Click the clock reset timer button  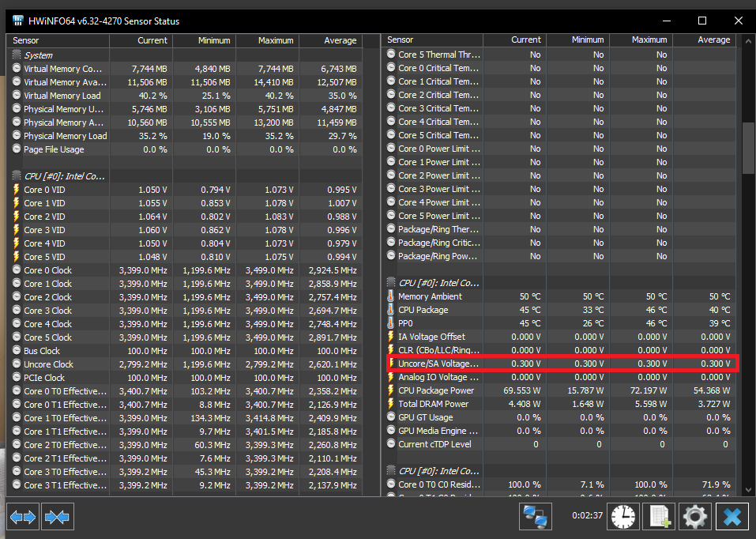623,516
